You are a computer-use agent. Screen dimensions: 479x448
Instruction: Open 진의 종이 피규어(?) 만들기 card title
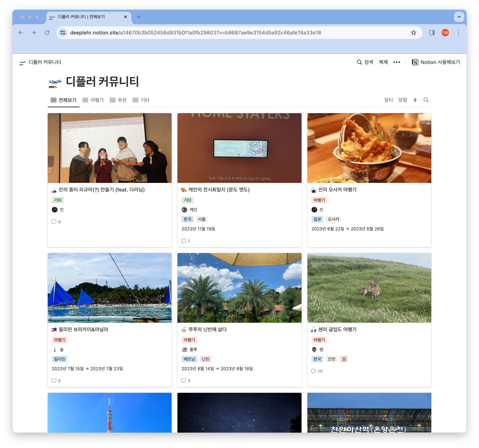[102, 190]
